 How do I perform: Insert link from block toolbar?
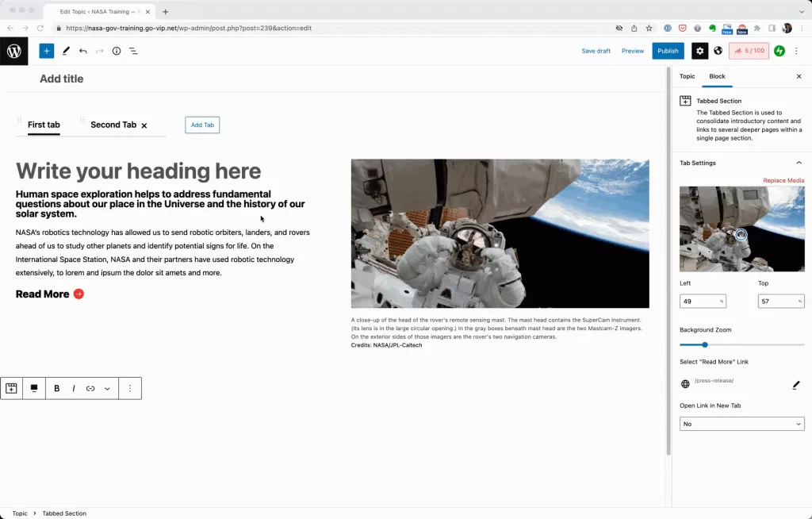(90, 389)
